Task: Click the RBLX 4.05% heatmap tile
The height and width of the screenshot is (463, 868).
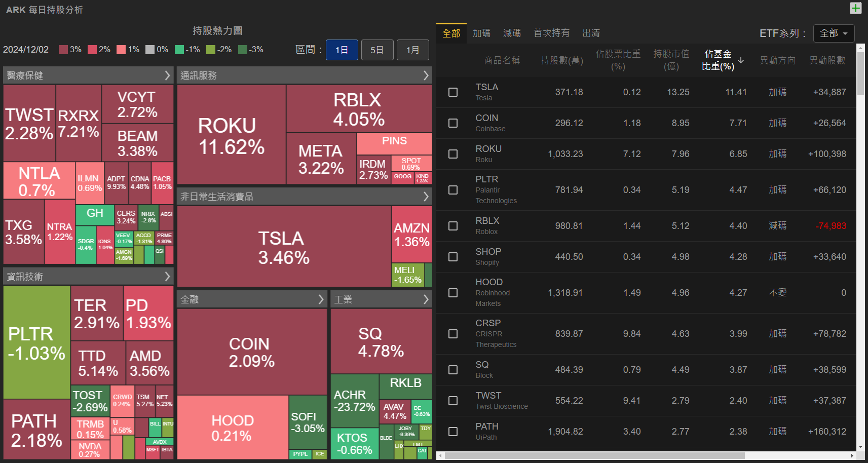Action: click(x=359, y=108)
